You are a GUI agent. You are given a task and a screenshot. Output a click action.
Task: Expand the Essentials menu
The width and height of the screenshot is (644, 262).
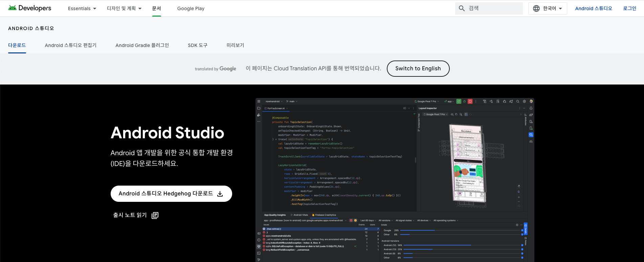point(82,8)
